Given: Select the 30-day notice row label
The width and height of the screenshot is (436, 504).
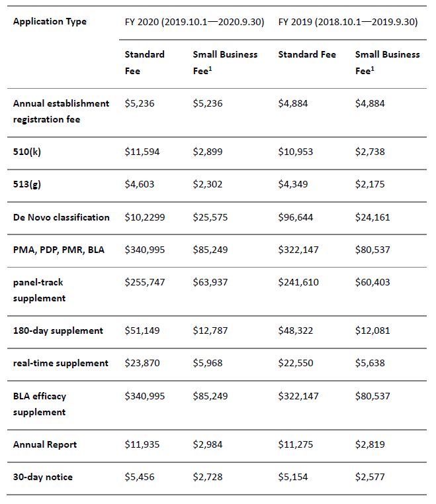Looking at the screenshot, I should pos(43,477).
